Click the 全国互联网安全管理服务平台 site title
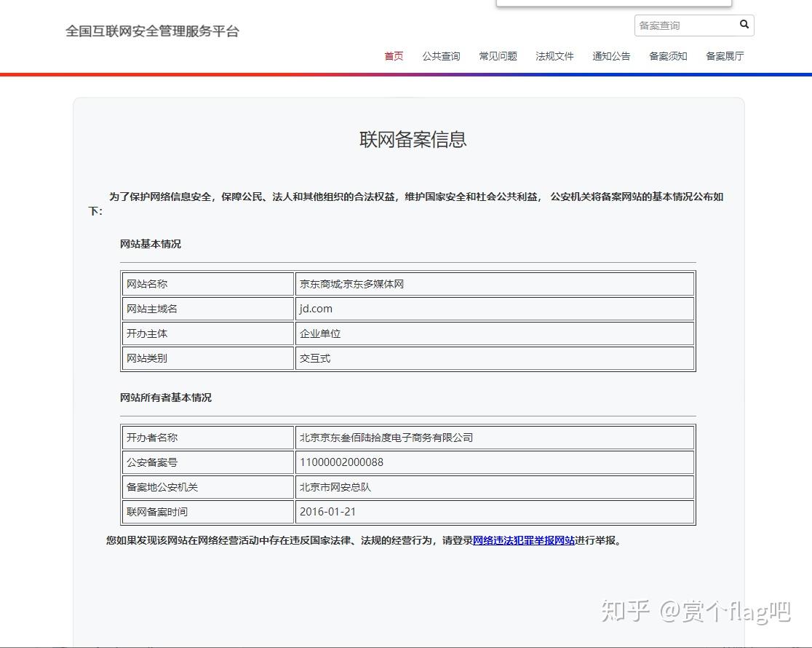 tap(152, 31)
